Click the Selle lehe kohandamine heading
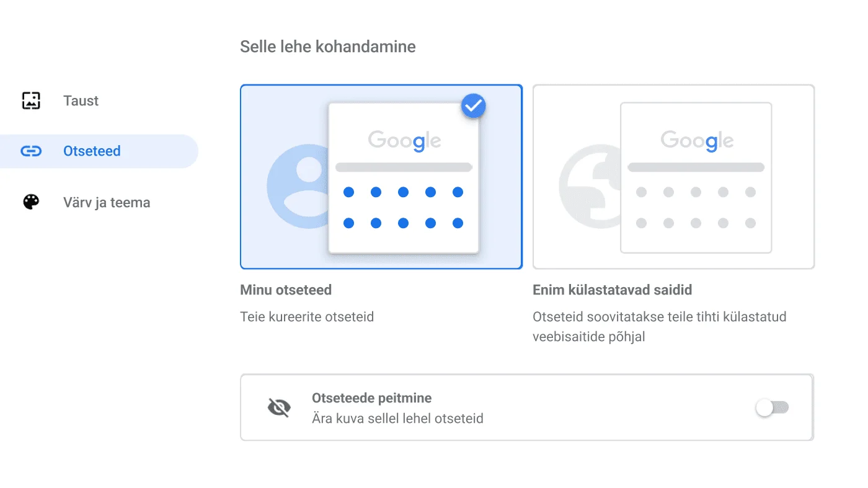Screen dimensions: 868x488 [327, 47]
